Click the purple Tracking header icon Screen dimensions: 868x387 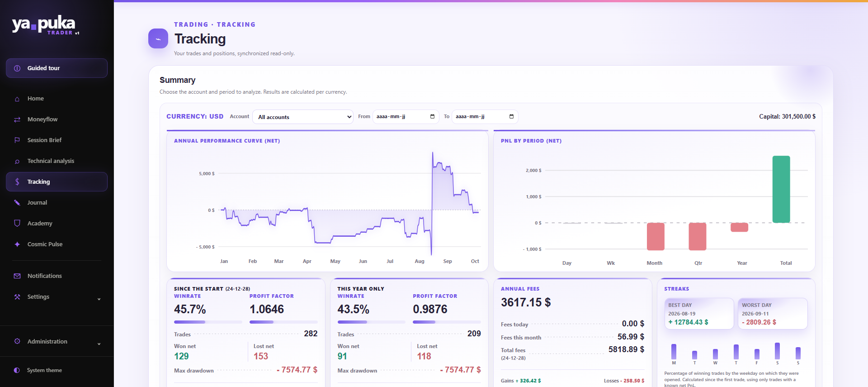tap(158, 39)
